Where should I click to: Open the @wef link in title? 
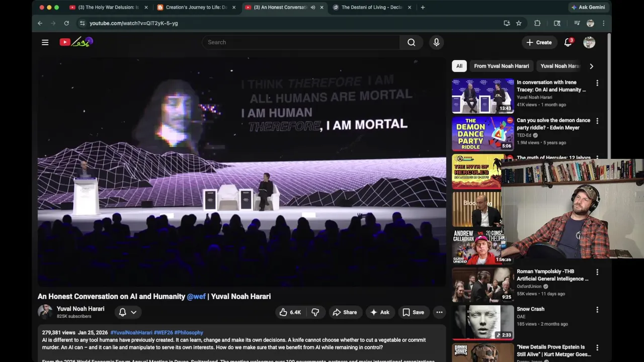pyautogui.click(x=196, y=297)
